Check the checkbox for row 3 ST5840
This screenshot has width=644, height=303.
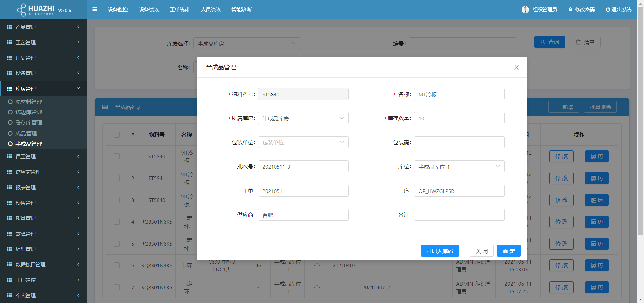tap(117, 200)
